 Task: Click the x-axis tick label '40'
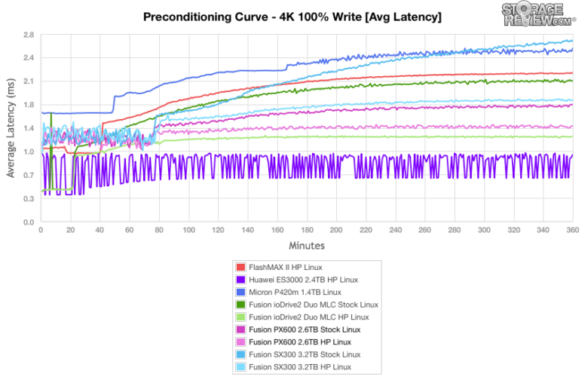100,230
